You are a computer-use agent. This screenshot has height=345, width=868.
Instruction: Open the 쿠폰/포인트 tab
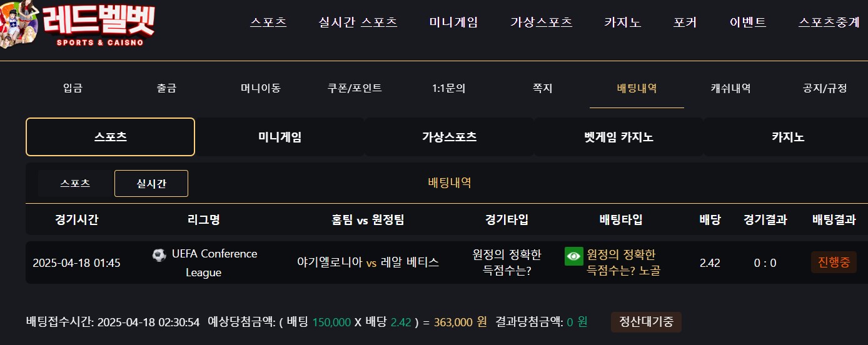(355, 88)
